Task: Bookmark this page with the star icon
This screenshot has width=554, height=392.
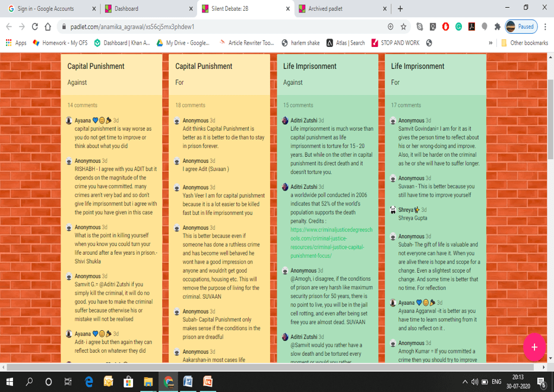Action: (404, 27)
